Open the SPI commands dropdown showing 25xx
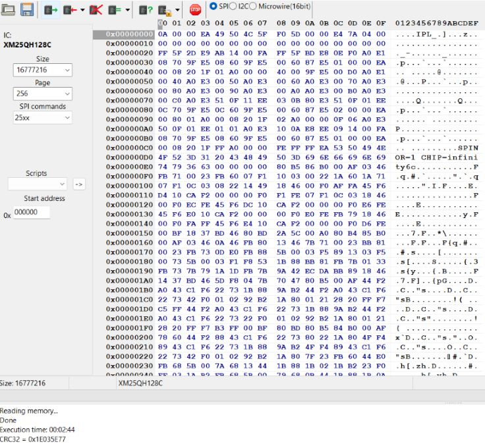Screen dimensions: 485x448 (x=43, y=118)
